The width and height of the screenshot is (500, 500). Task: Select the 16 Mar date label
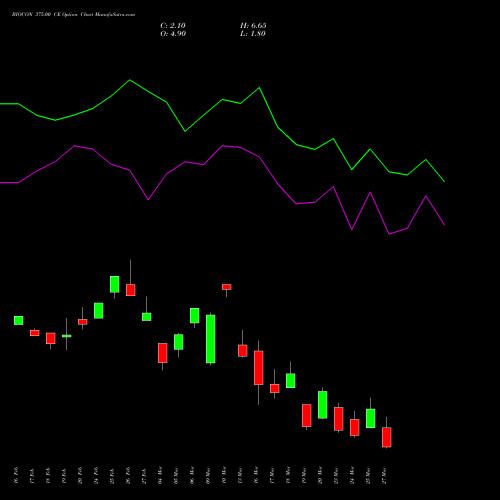(x=256, y=475)
